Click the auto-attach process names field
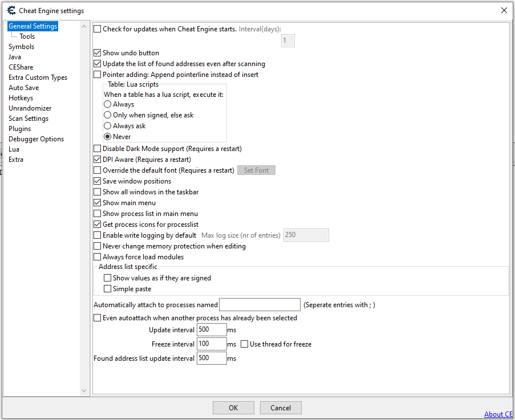This screenshot has height=420, width=515. tap(260, 304)
